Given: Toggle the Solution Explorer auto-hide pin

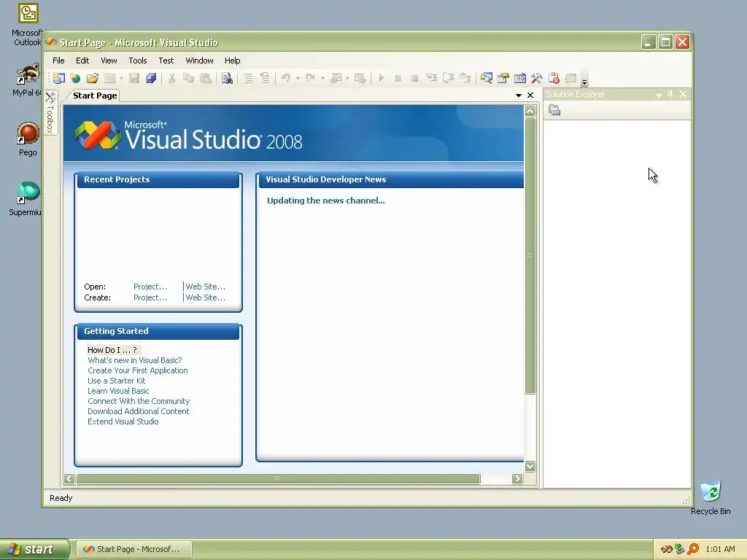Looking at the screenshot, I should [x=670, y=94].
